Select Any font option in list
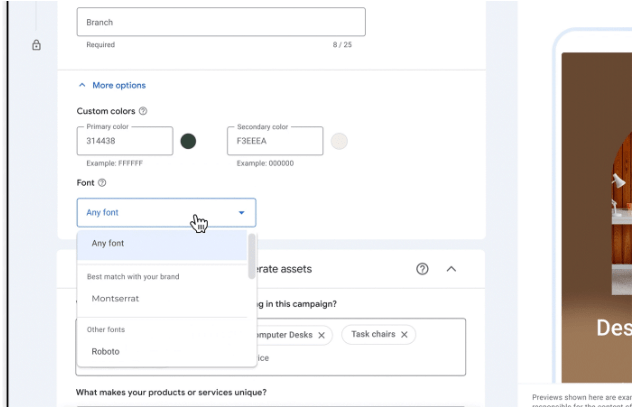632x409 pixels. [162, 243]
